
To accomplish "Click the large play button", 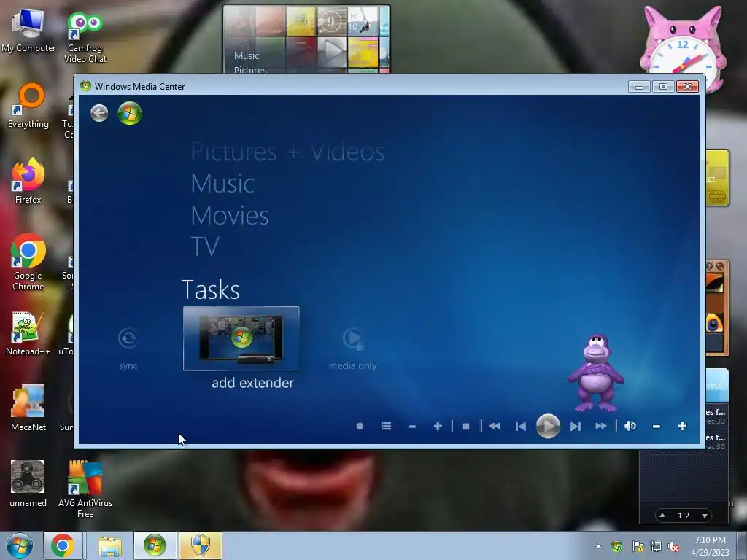I will click(x=548, y=426).
